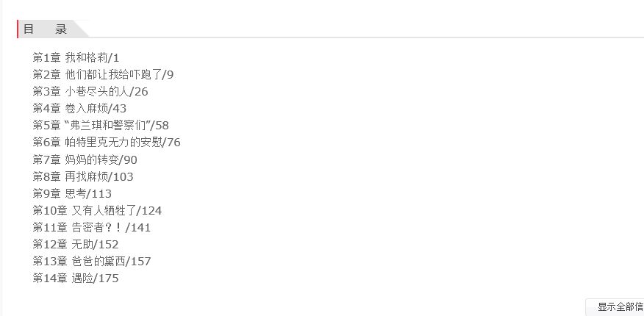Select 第6章 帕特里克无力的安慰/76

point(107,143)
